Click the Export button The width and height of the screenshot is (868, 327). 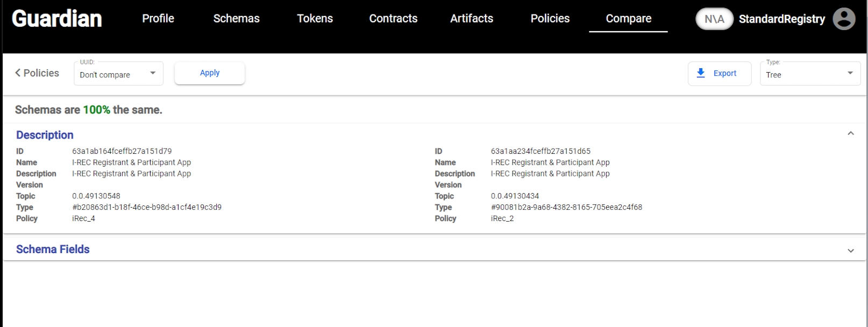click(719, 74)
